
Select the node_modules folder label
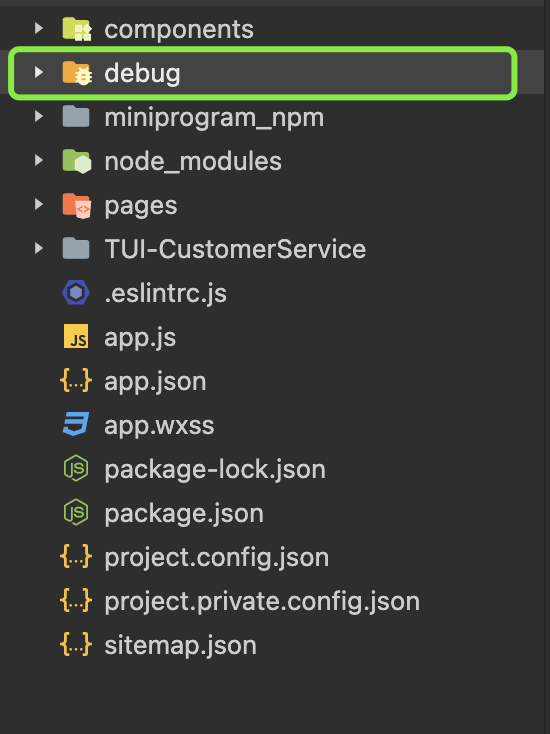click(193, 161)
